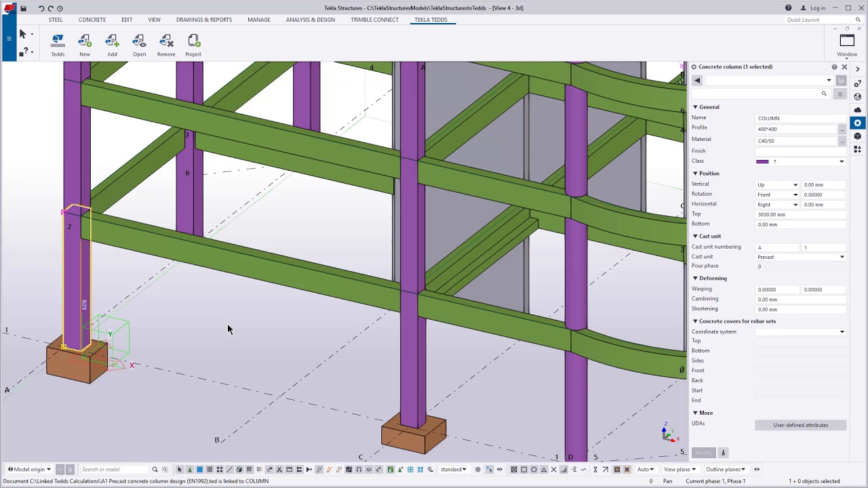Toggle the blue select parts switch
Image resolution: width=868 pixels, height=488 pixels.
click(x=199, y=469)
